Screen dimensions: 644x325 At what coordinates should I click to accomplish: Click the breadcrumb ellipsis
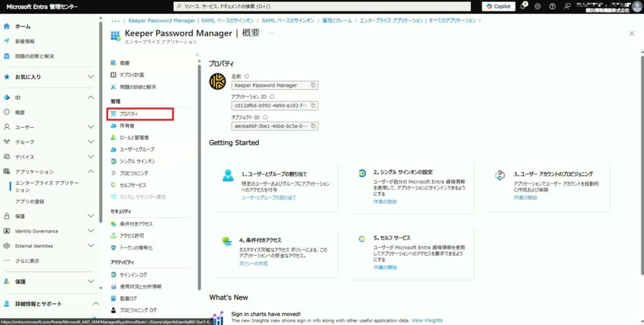click(116, 21)
